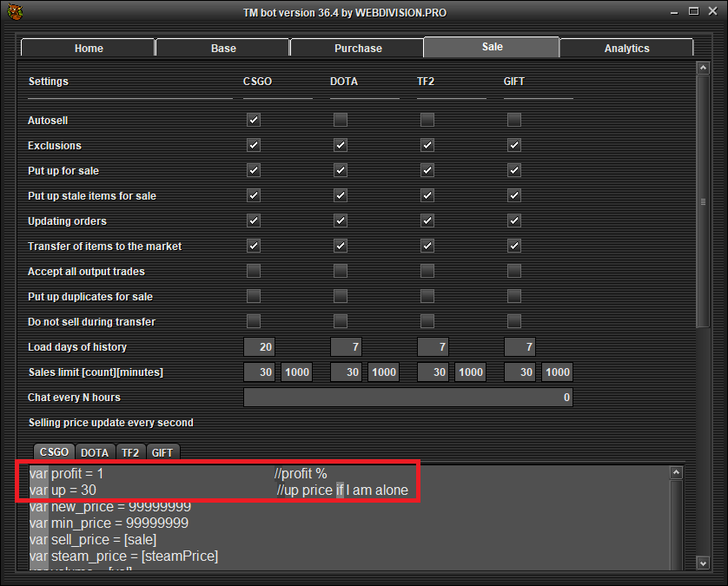
Task: Click code editor scroll down arrow
Action: point(676,562)
